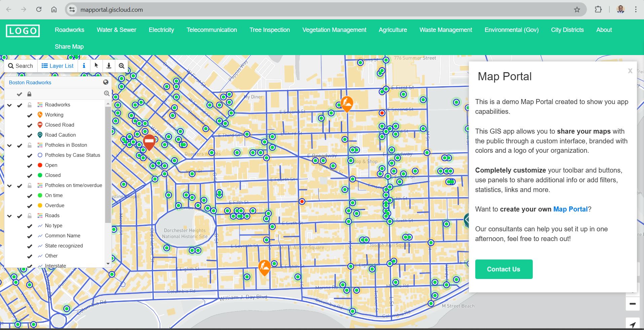Open the Search tool
The image size is (644, 330).
coord(20,66)
